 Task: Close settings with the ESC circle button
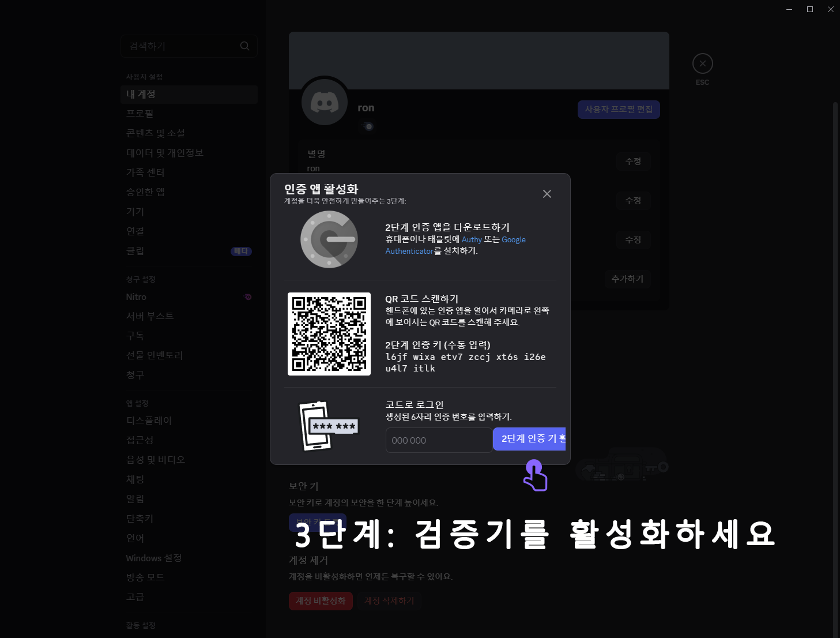click(702, 63)
